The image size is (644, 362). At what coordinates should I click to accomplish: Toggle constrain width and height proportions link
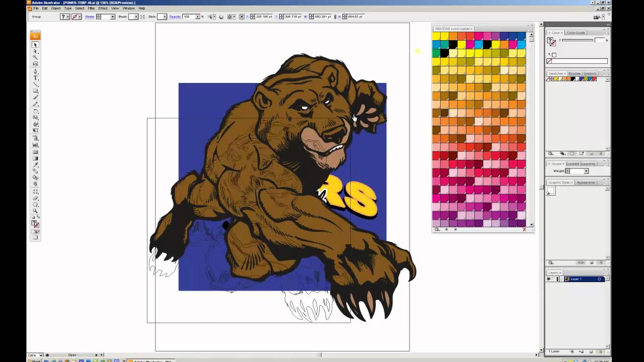[x=335, y=17]
